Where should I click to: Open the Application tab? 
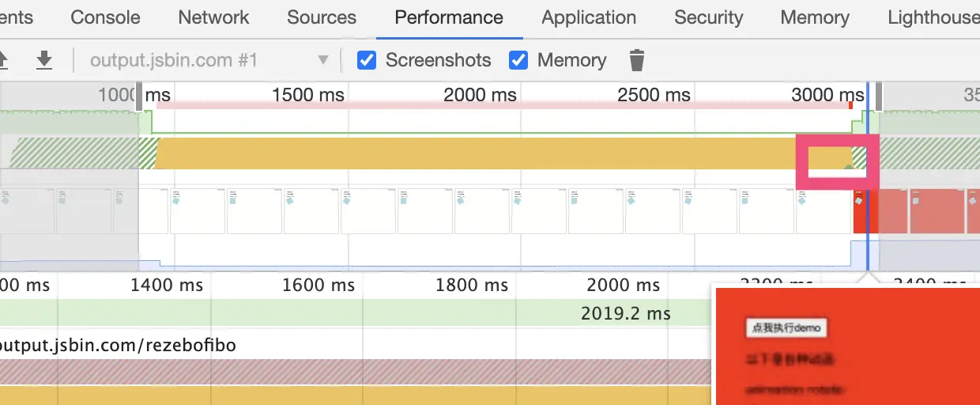pos(589,17)
